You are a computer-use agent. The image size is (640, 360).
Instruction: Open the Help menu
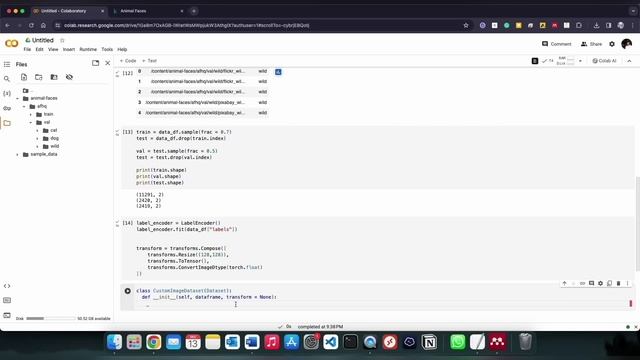[x=122, y=49]
